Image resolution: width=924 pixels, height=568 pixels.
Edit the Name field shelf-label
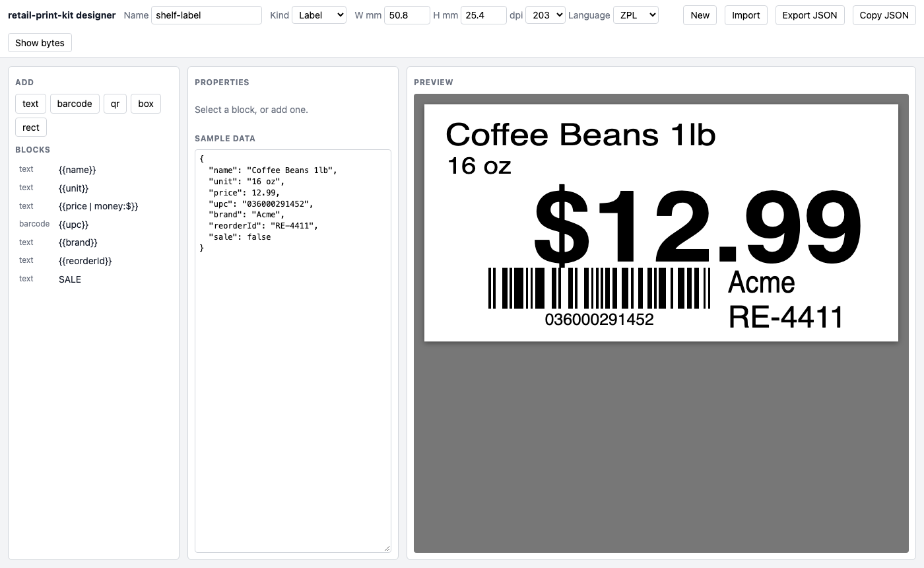point(207,15)
